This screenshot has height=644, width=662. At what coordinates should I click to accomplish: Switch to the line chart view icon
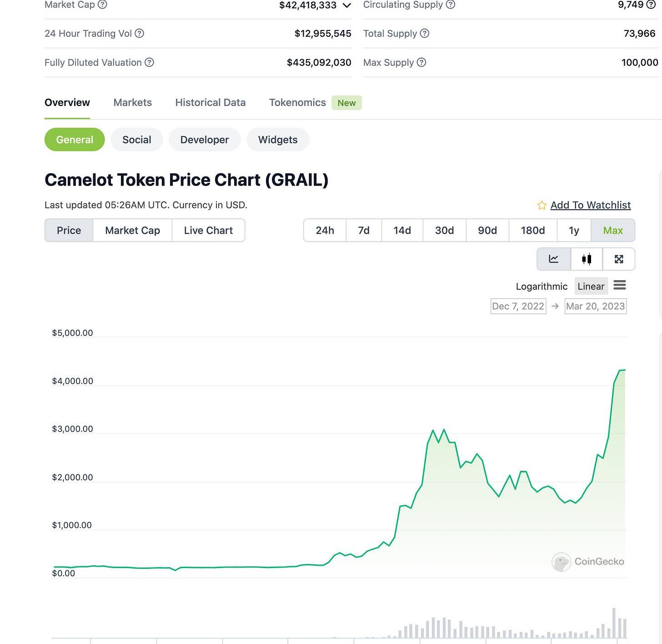click(x=553, y=259)
